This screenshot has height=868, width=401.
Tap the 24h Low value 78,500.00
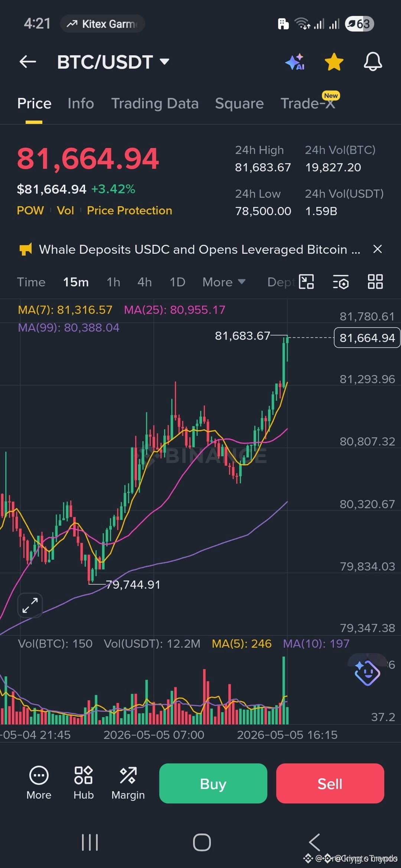tap(263, 211)
